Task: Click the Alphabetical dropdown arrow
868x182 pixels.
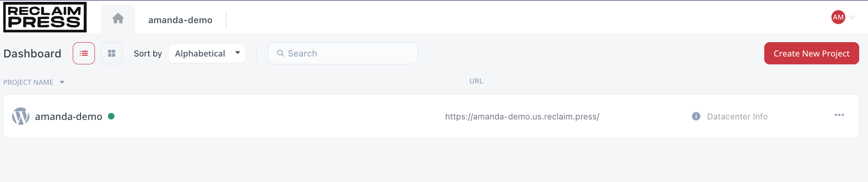Action: [238, 53]
